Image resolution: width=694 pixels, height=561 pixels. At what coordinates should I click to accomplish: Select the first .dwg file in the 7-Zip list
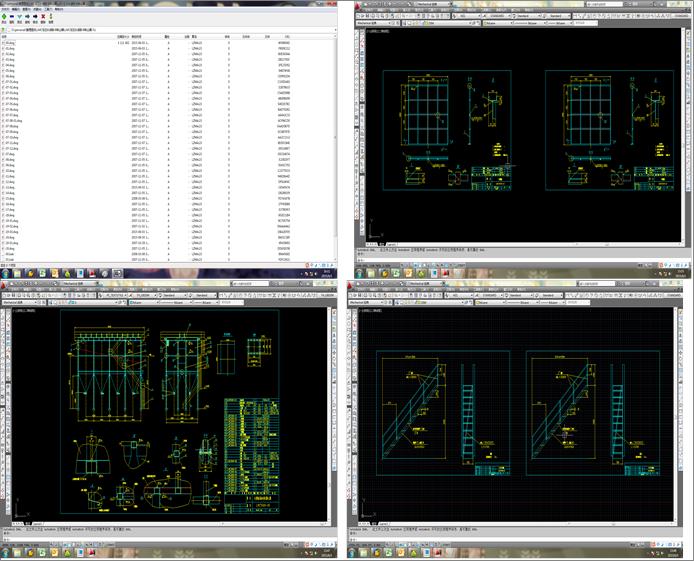(x=10, y=43)
